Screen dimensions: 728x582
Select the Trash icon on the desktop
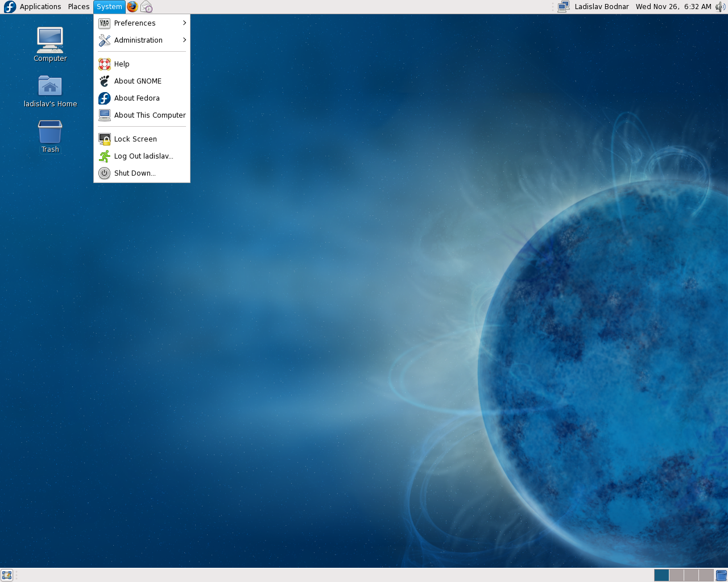50,136
